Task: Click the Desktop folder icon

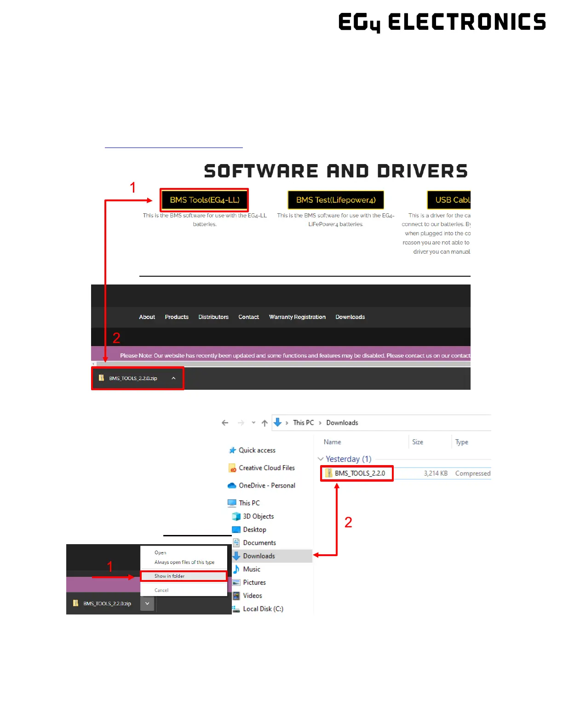Action: [236, 530]
